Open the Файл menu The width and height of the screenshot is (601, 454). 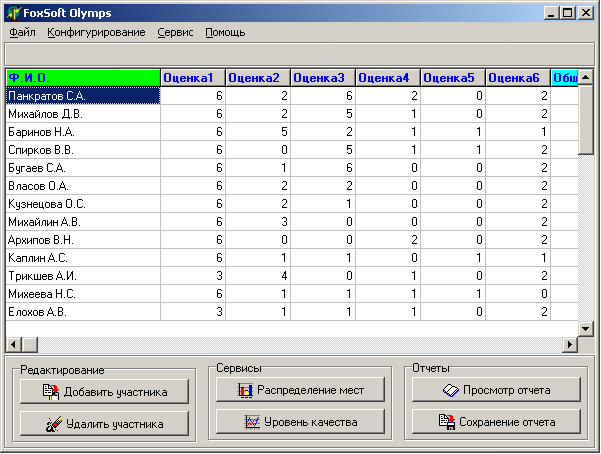(22, 33)
